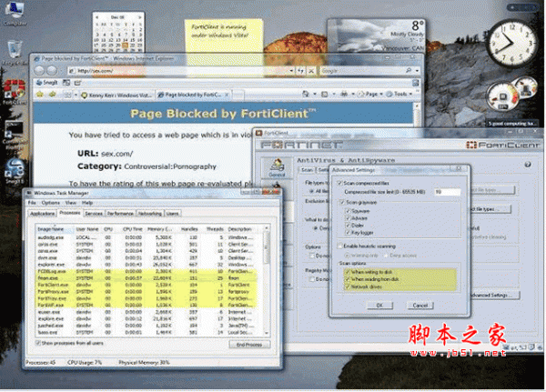Open the Recycle Bin desktop icon
This screenshot has height=392, width=546.
(x=15, y=52)
